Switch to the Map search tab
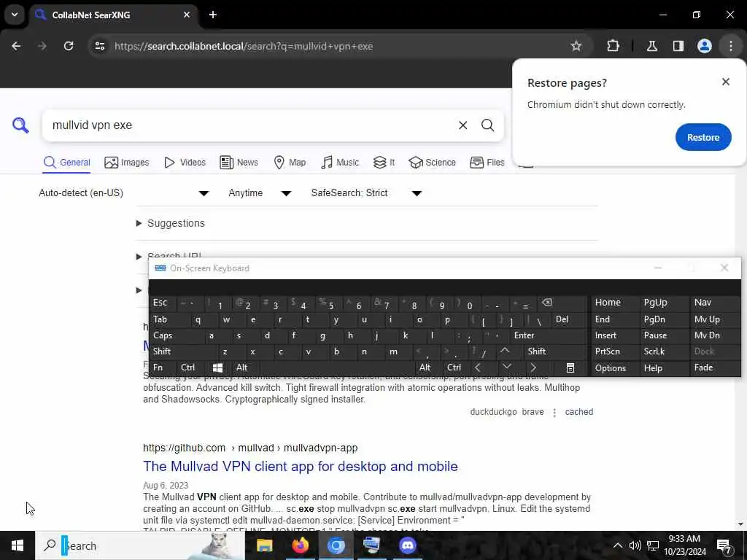The height and width of the screenshot is (560, 747). [290, 163]
